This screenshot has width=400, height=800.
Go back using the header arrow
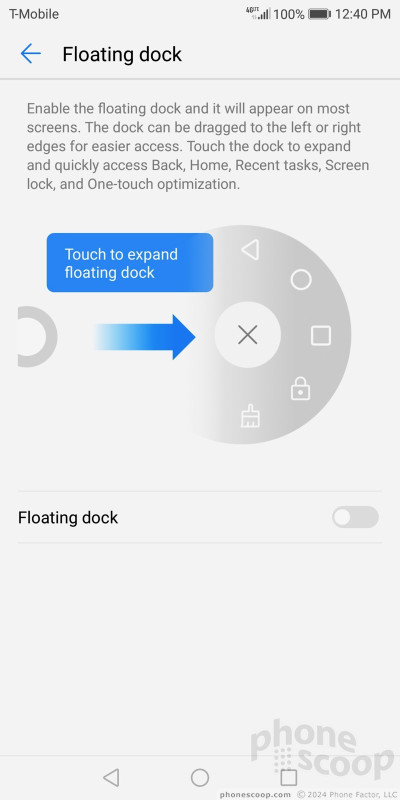31,54
